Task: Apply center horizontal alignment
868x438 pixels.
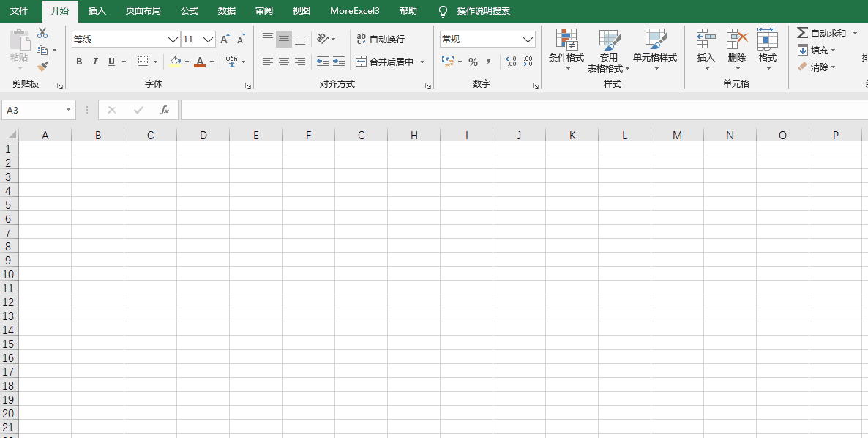Action: [284, 62]
